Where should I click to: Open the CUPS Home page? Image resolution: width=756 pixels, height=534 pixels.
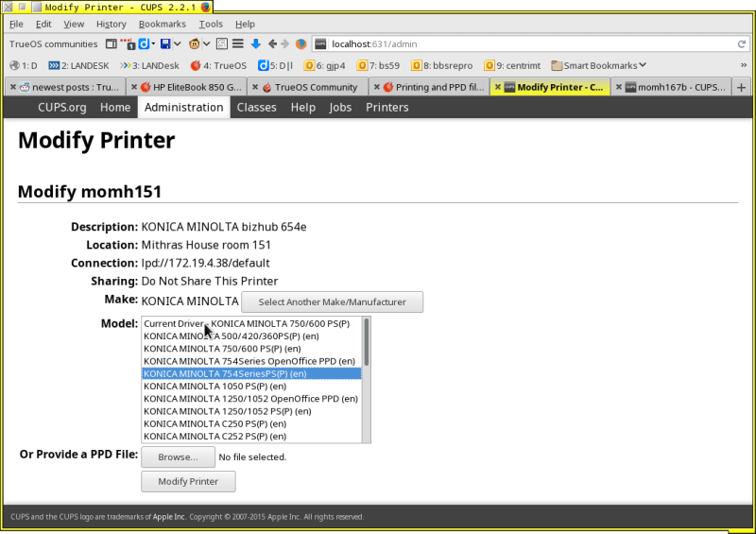tap(115, 107)
